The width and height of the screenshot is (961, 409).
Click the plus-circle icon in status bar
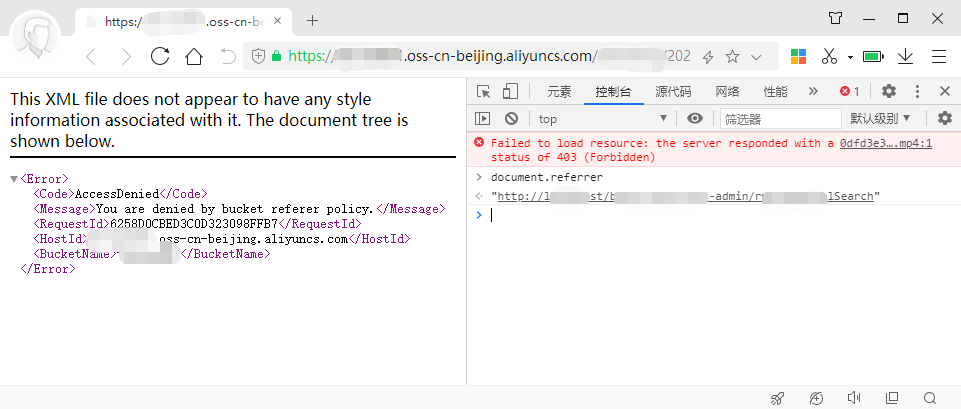pyautogui.click(x=816, y=397)
